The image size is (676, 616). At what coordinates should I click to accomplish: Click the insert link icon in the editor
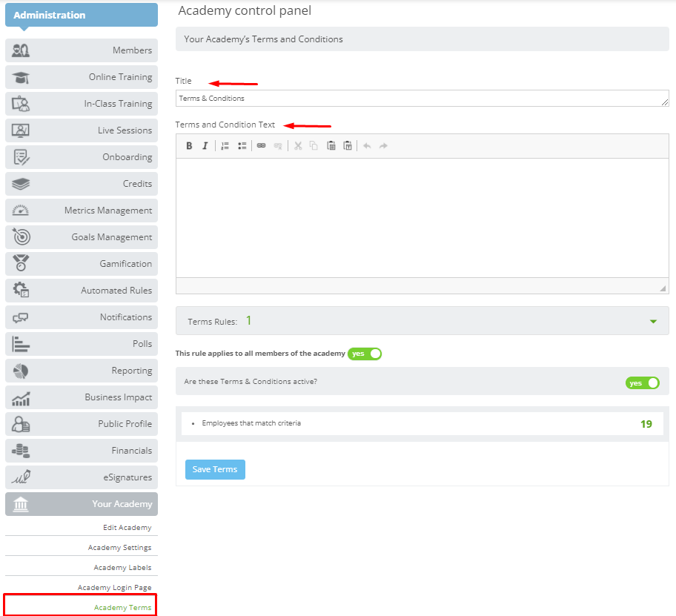pos(261,146)
